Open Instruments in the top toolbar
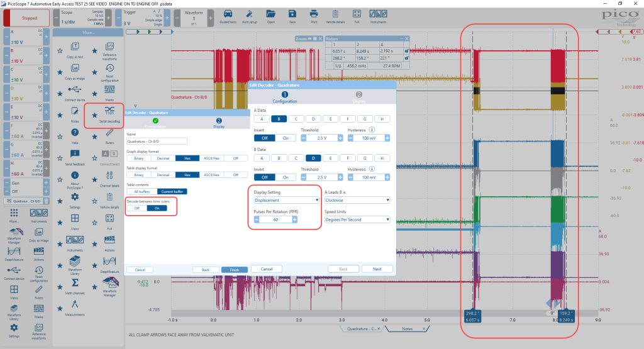The width and height of the screenshot is (644, 349). pyautogui.click(x=378, y=16)
